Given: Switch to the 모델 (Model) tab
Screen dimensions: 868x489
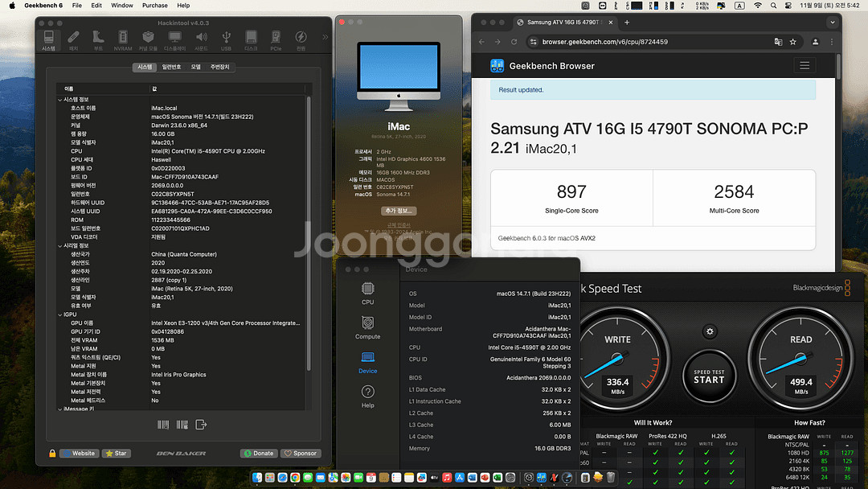Looking at the screenshot, I should [196, 67].
